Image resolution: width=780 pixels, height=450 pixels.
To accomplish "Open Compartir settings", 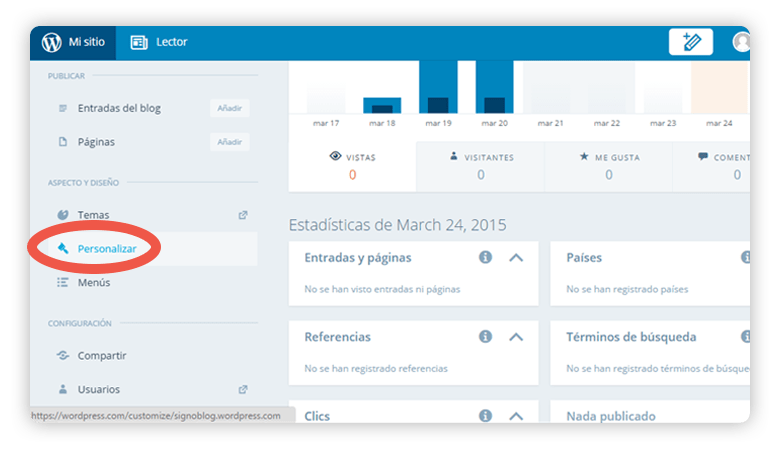I will 102,356.
